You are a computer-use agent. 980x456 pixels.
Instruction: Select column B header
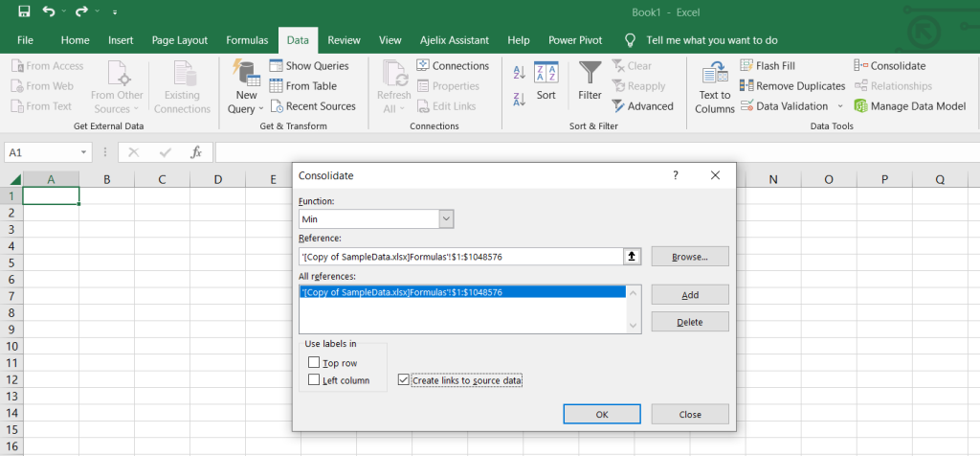point(107,179)
